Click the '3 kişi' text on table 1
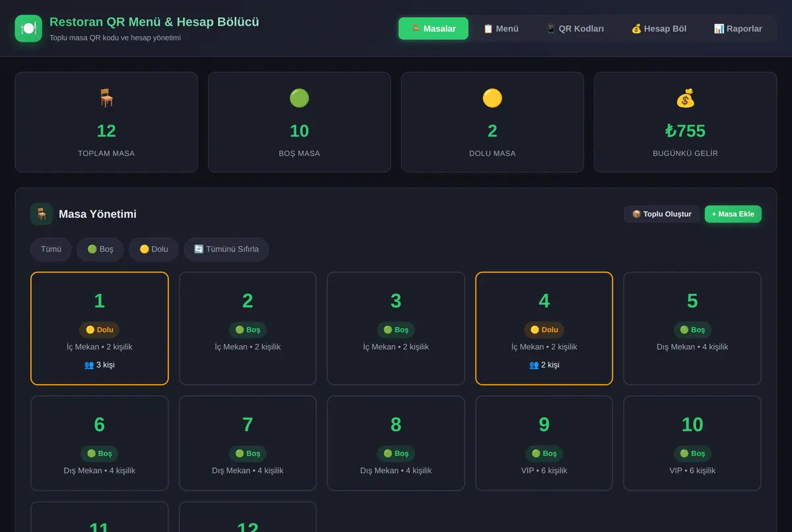Viewport: 792px width, 532px height. pyautogui.click(x=106, y=365)
